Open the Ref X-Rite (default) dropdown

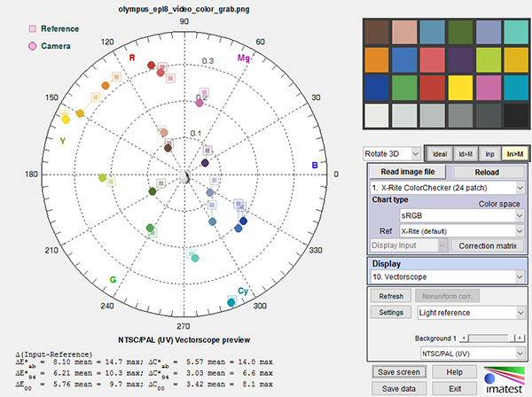(x=462, y=231)
